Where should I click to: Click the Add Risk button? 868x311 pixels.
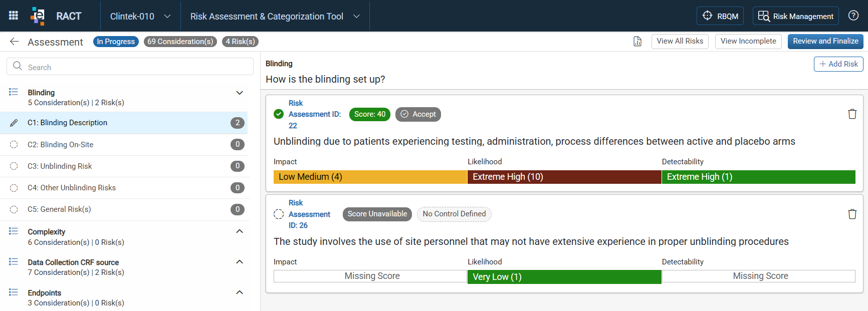(838, 64)
